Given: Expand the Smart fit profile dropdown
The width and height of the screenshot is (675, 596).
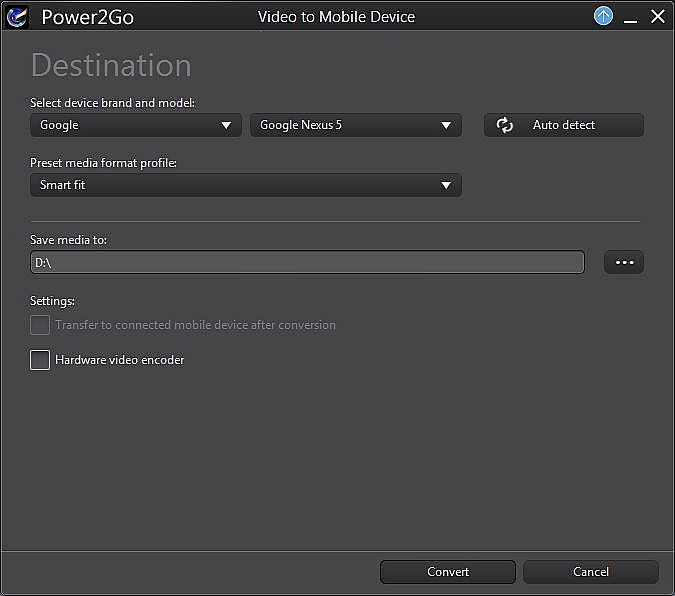Looking at the screenshot, I should coord(246,185).
